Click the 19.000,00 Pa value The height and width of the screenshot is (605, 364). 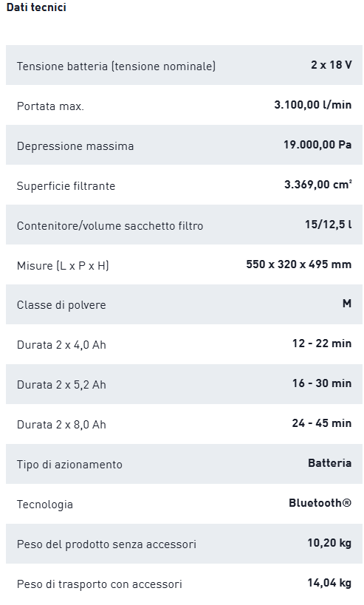[x=317, y=144]
